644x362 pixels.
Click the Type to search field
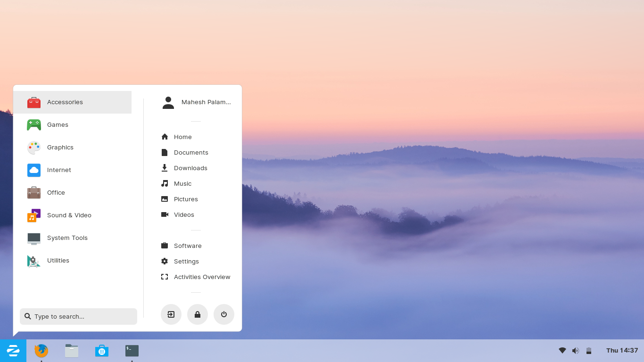pyautogui.click(x=78, y=316)
